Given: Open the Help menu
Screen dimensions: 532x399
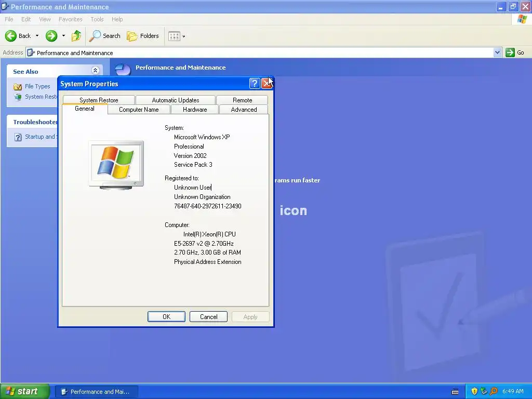Looking at the screenshot, I should point(117,19).
